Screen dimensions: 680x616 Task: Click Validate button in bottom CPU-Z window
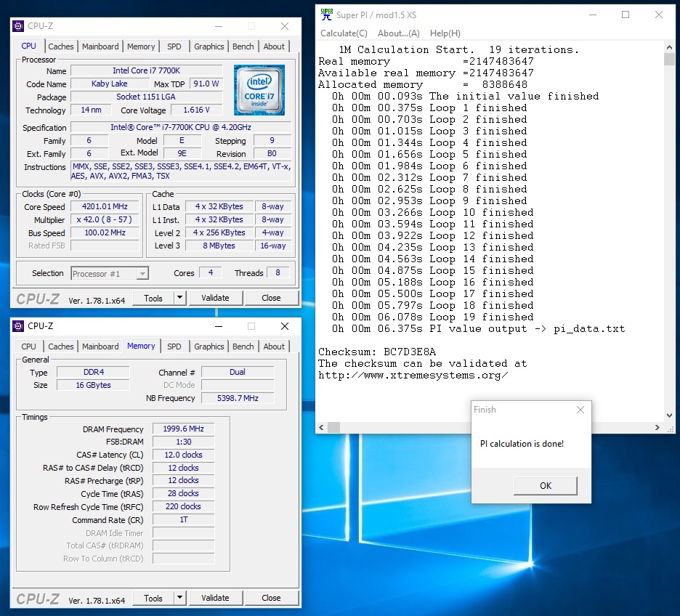pyautogui.click(x=216, y=598)
